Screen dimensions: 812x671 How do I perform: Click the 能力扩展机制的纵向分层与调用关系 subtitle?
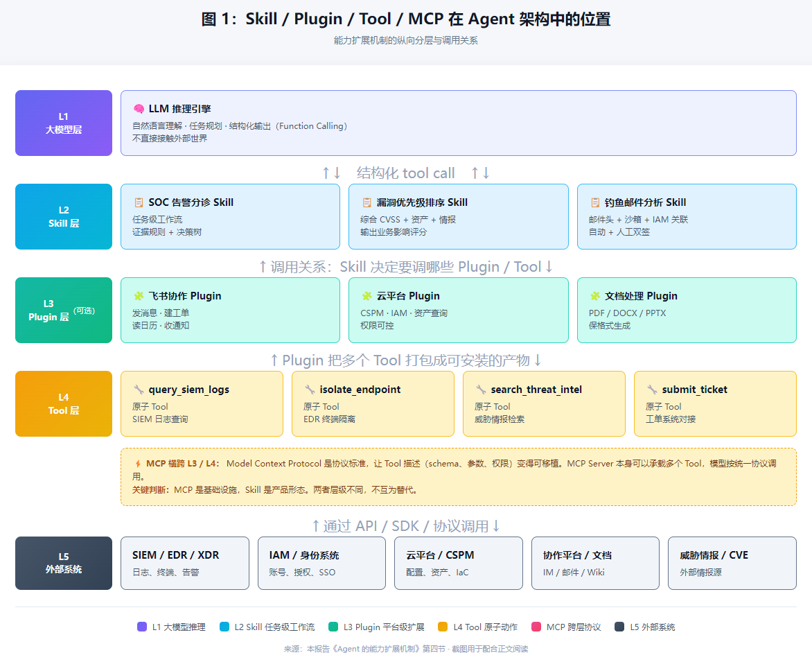pyautogui.click(x=406, y=40)
